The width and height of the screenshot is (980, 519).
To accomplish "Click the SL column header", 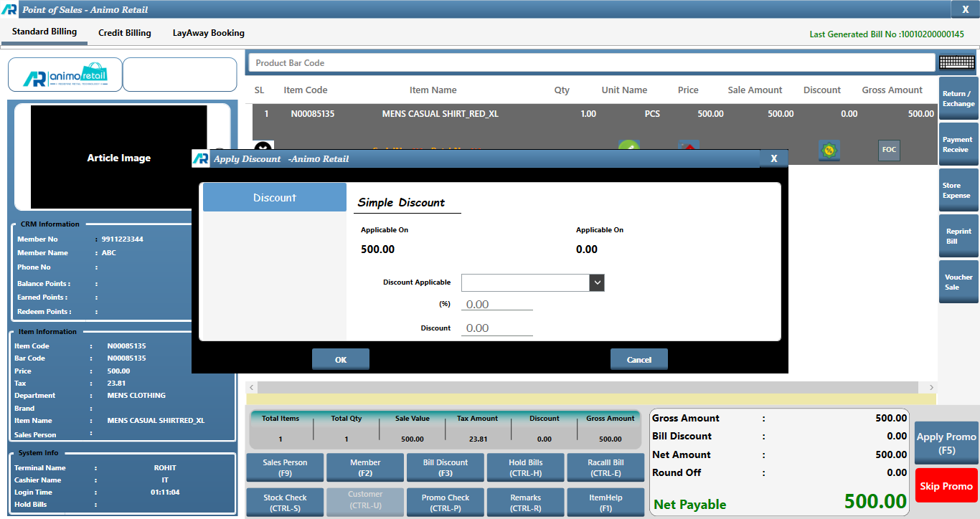I will point(260,90).
